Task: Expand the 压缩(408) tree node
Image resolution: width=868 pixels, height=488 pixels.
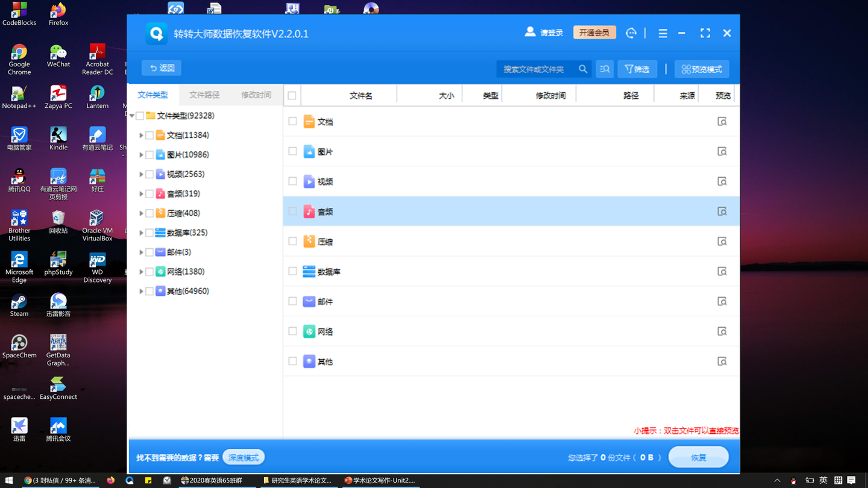Action: [x=142, y=213]
